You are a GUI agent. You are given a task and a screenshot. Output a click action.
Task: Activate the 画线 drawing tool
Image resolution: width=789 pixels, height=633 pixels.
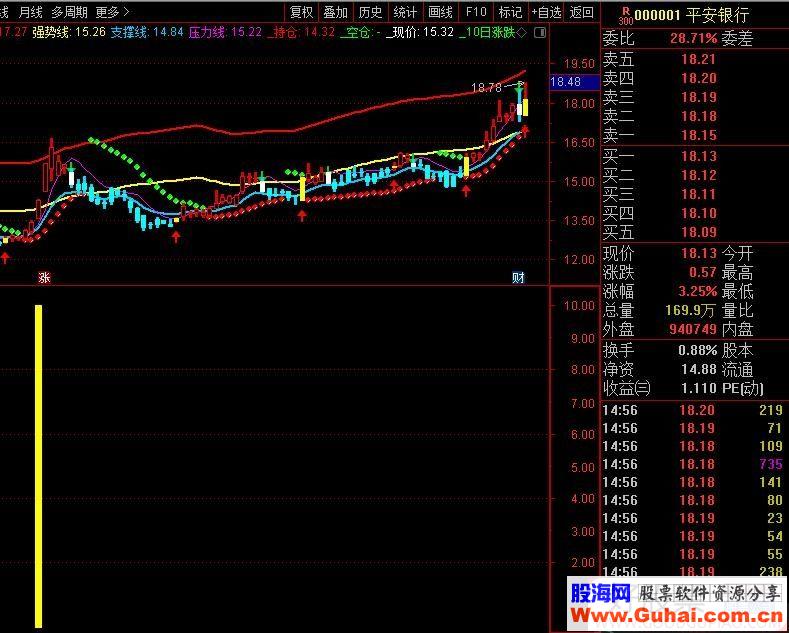tap(440, 12)
